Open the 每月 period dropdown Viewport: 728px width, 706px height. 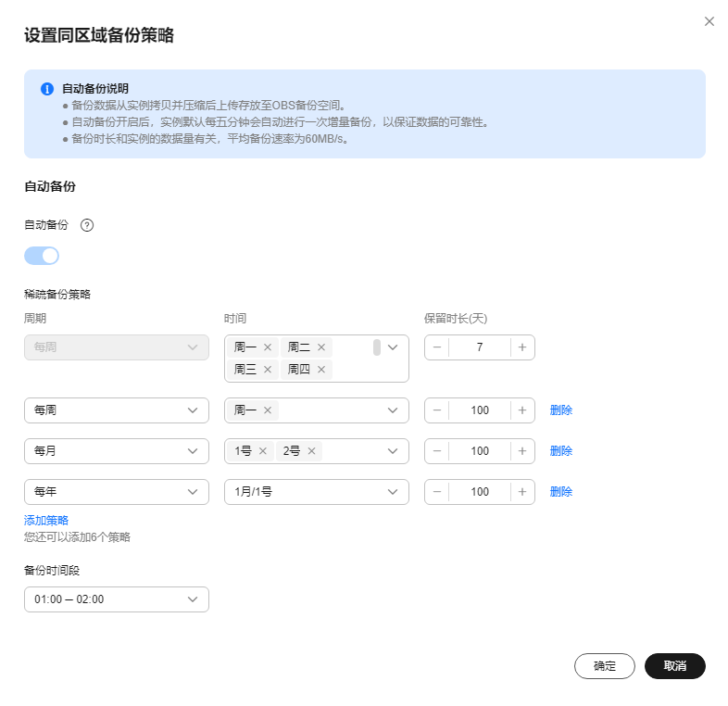116,451
